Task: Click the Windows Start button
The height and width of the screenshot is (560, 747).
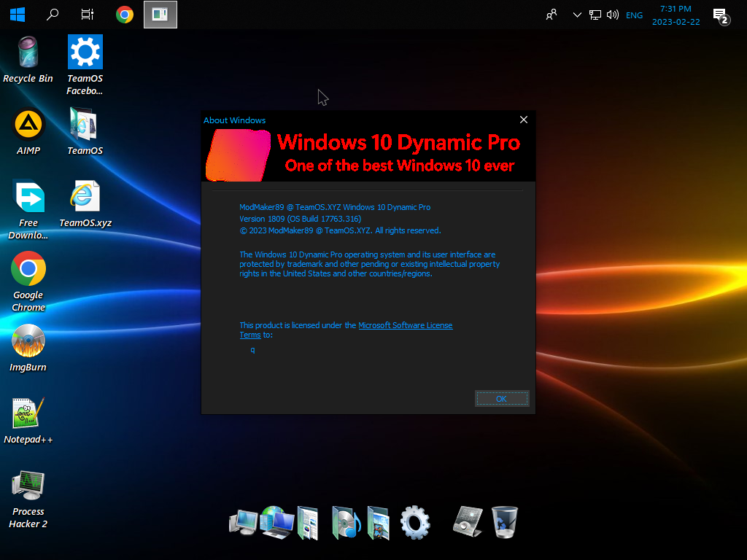Action: point(18,15)
